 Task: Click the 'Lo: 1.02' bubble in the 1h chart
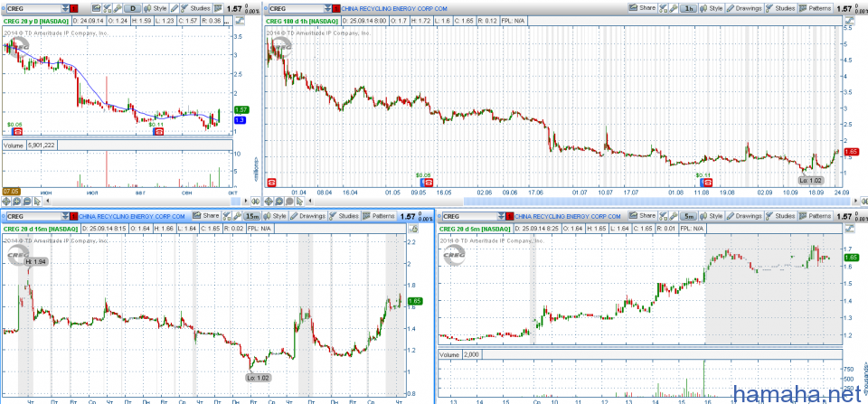click(811, 180)
